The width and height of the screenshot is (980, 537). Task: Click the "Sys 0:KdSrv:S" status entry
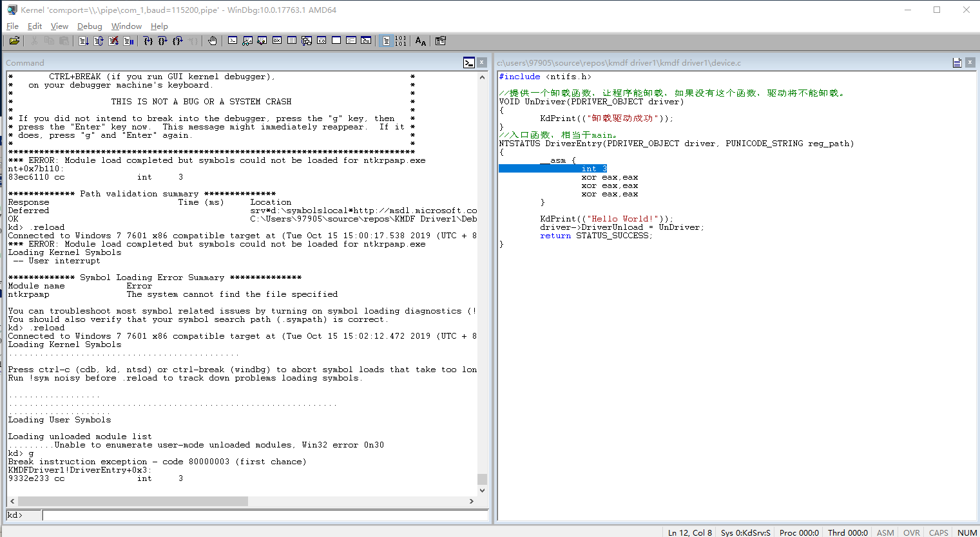coord(745,532)
